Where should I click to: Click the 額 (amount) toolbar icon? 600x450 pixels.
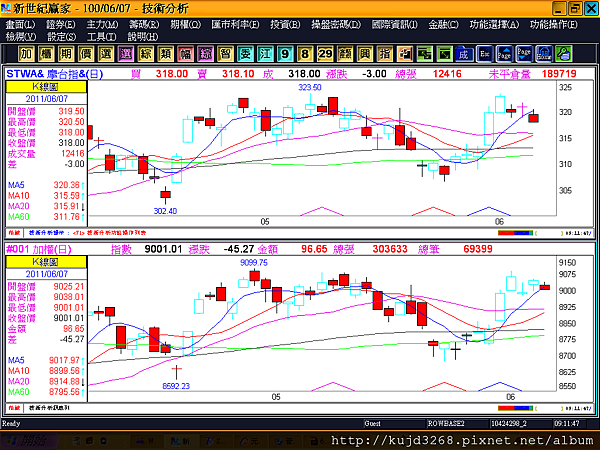coord(345,54)
